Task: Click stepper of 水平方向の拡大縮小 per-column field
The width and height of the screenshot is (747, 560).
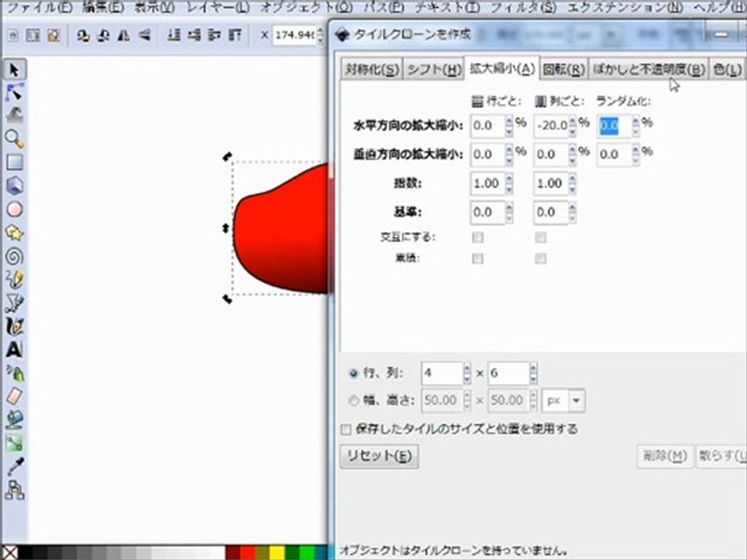Action: click(573, 126)
